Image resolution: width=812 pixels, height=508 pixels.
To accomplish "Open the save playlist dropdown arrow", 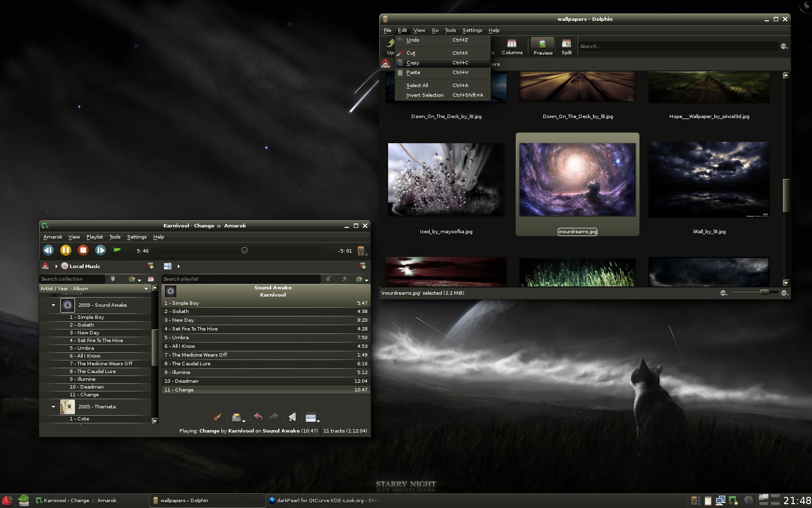I will 244,421.
